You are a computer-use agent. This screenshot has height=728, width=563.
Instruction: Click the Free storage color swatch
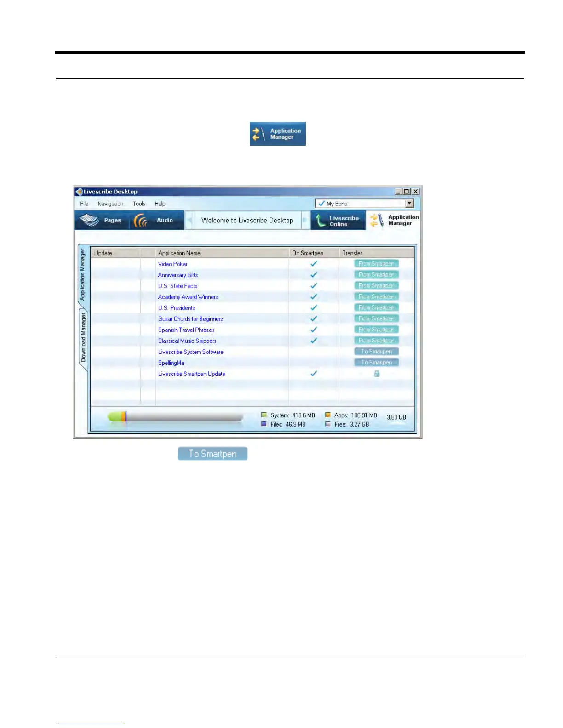click(x=328, y=424)
